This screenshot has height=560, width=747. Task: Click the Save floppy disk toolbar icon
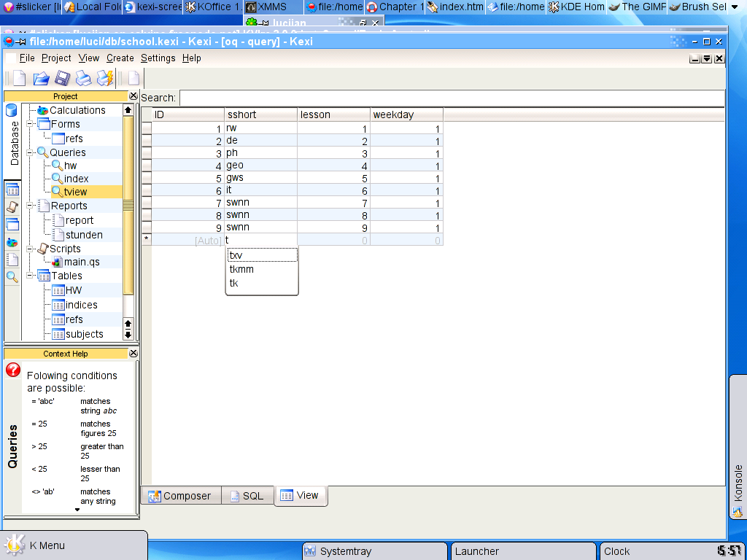(x=63, y=78)
